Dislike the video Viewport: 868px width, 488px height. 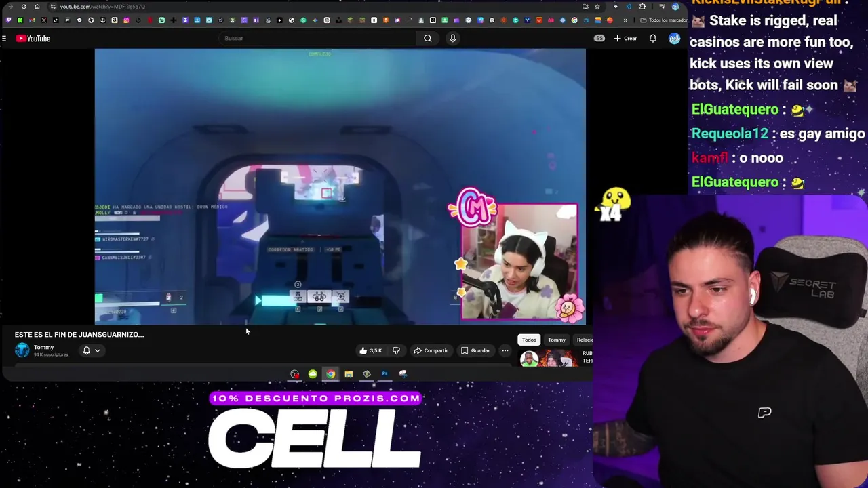pos(396,350)
